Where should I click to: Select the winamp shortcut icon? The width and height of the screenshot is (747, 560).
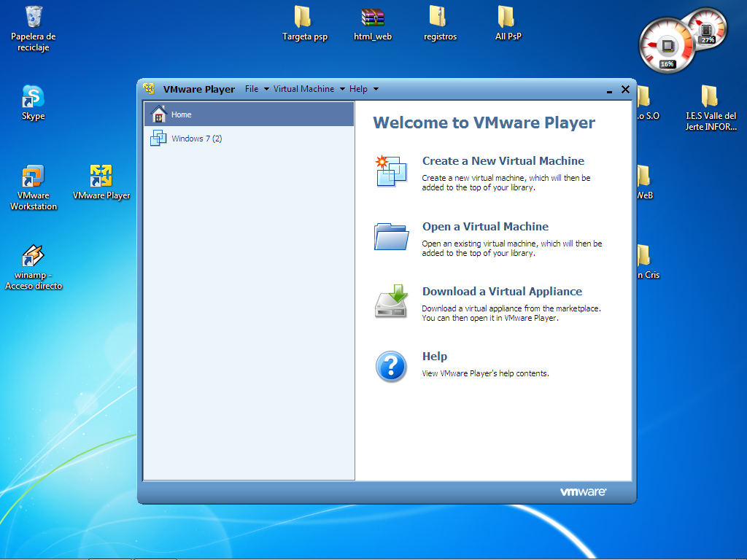click(x=33, y=256)
